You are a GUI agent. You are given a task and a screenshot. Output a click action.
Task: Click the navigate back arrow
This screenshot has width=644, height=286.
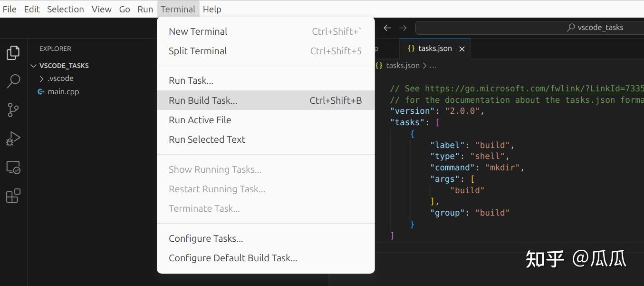pyautogui.click(x=387, y=28)
